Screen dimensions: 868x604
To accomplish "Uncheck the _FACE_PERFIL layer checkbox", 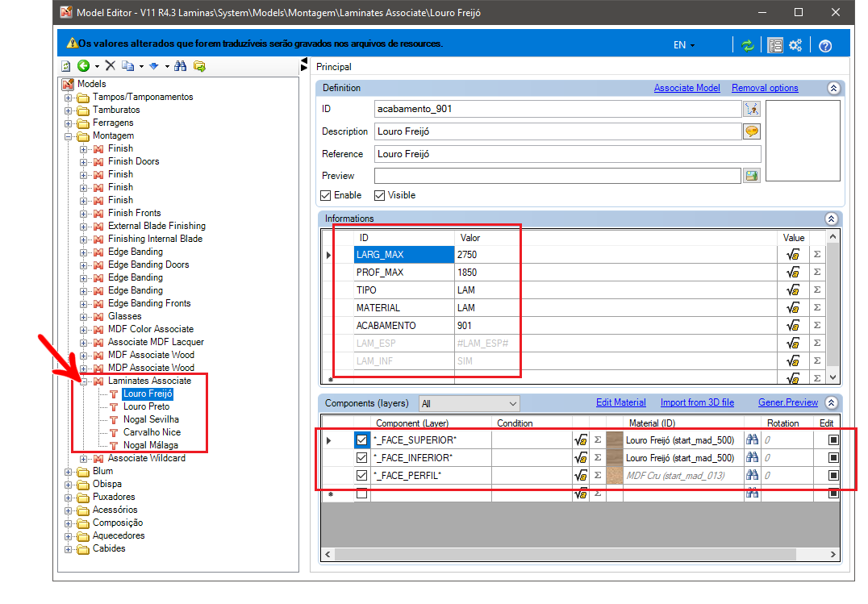I will pos(362,476).
